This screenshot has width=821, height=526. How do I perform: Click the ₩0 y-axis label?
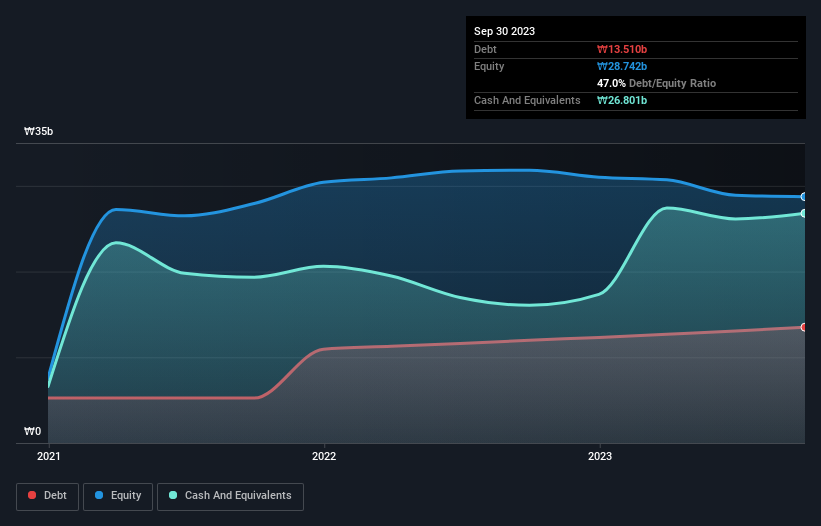pos(32,431)
